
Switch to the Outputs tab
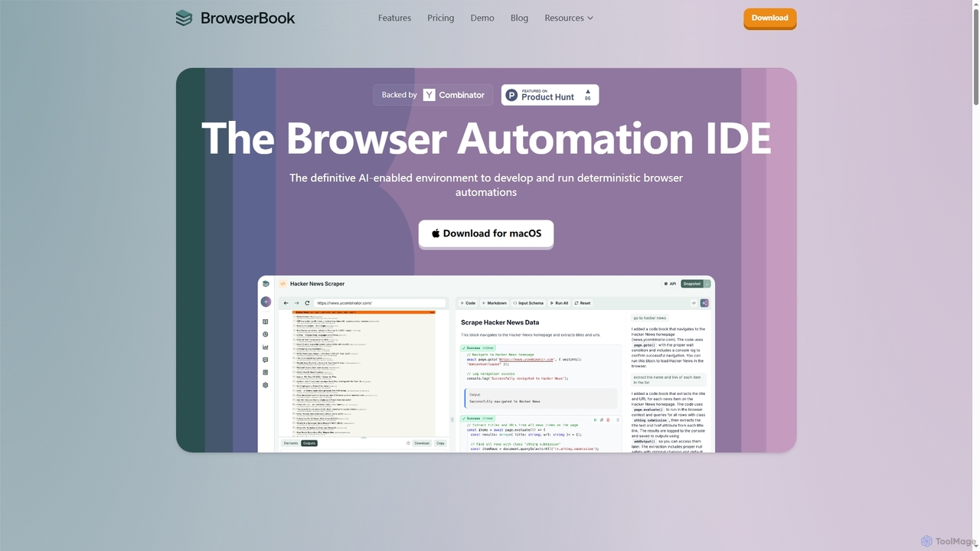(309, 443)
